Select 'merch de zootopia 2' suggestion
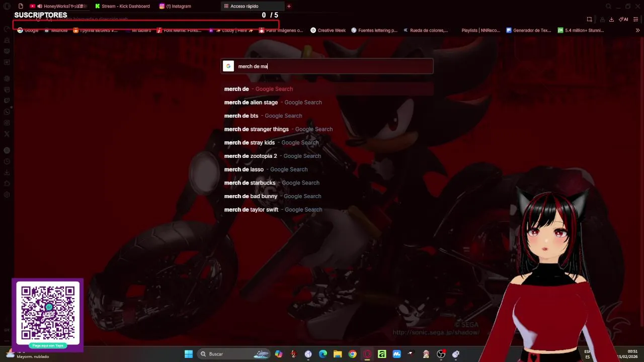Screen dimensions: 644x362 (327, 156)
